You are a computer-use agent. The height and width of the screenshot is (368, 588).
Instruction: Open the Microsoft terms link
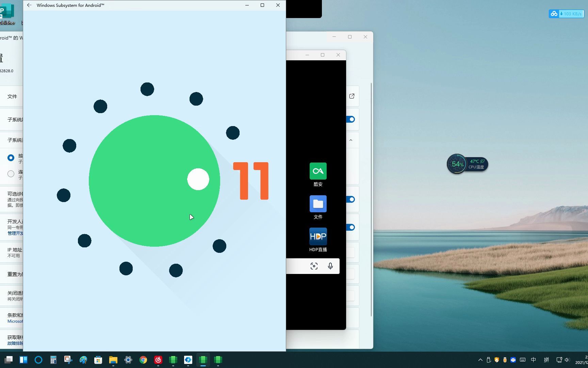pyautogui.click(x=15, y=321)
